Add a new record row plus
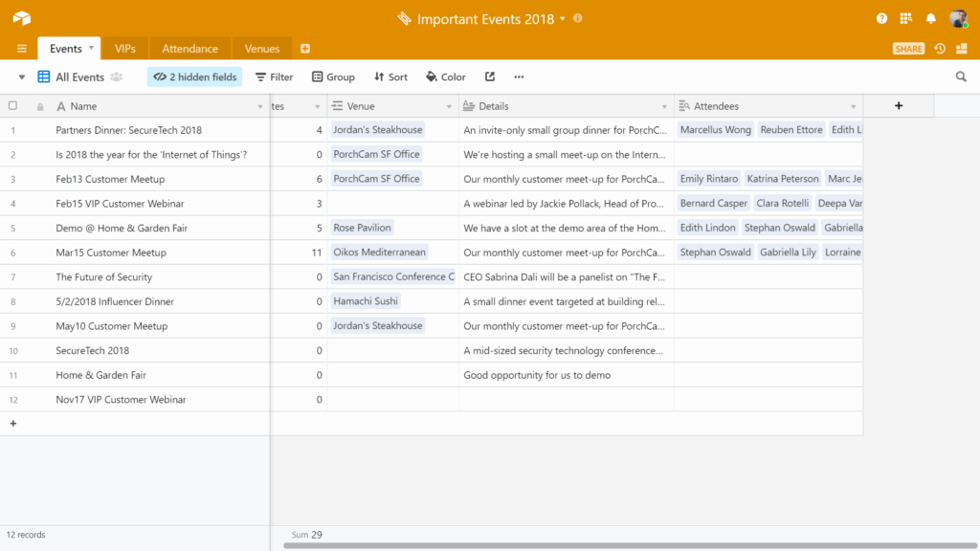 pyautogui.click(x=13, y=424)
